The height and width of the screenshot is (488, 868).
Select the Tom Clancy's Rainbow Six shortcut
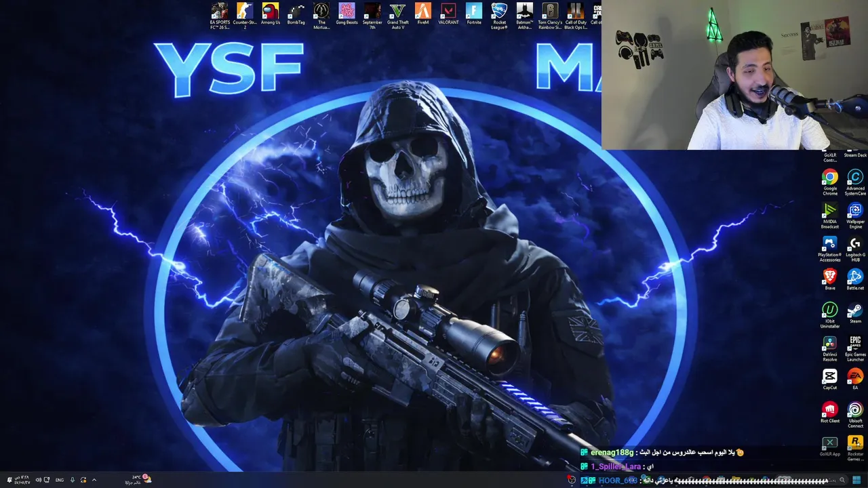click(x=550, y=16)
